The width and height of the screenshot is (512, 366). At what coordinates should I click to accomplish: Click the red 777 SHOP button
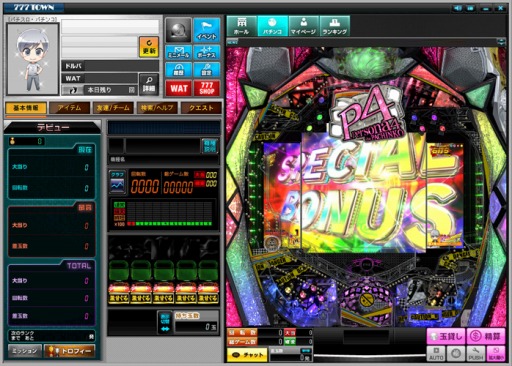click(206, 88)
